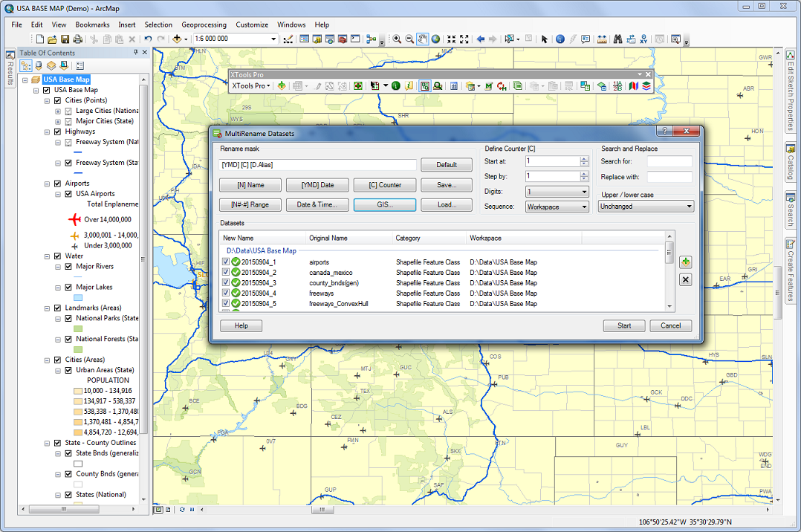
Task: Click the GIS... button
Action: point(385,204)
